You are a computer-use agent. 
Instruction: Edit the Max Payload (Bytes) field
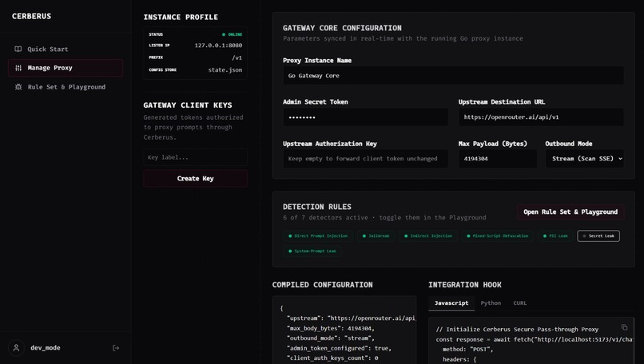click(498, 158)
